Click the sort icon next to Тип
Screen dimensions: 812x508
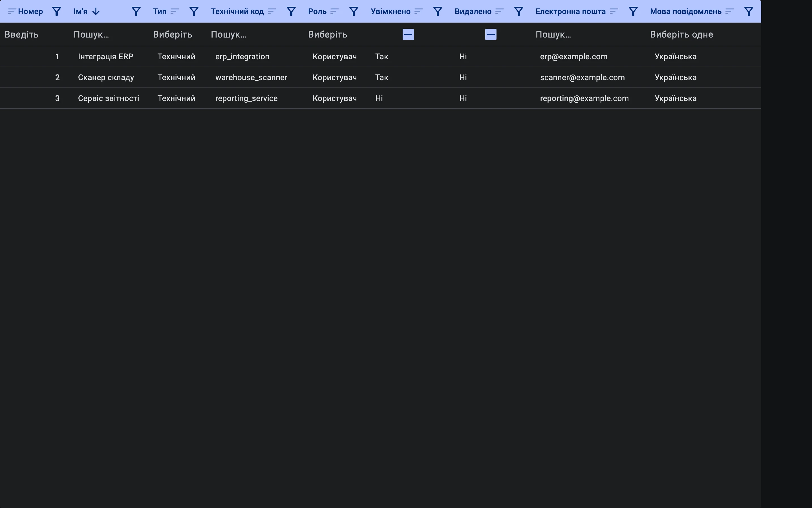pyautogui.click(x=175, y=11)
